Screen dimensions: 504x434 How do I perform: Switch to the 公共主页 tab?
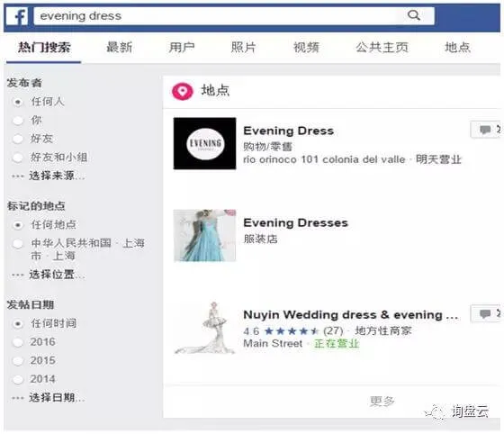tap(382, 48)
